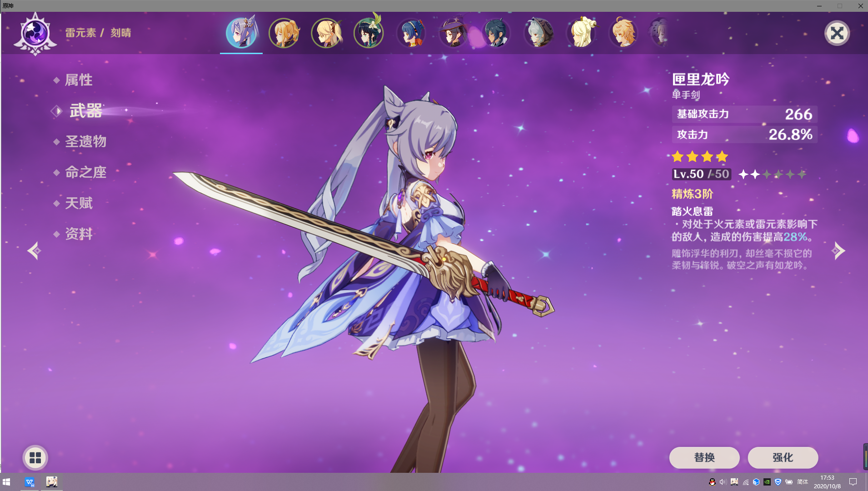Click the weapon name 匣里龙吟
Image resolution: width=868 pixels, height=491 pixels.
tap(701, 80)
